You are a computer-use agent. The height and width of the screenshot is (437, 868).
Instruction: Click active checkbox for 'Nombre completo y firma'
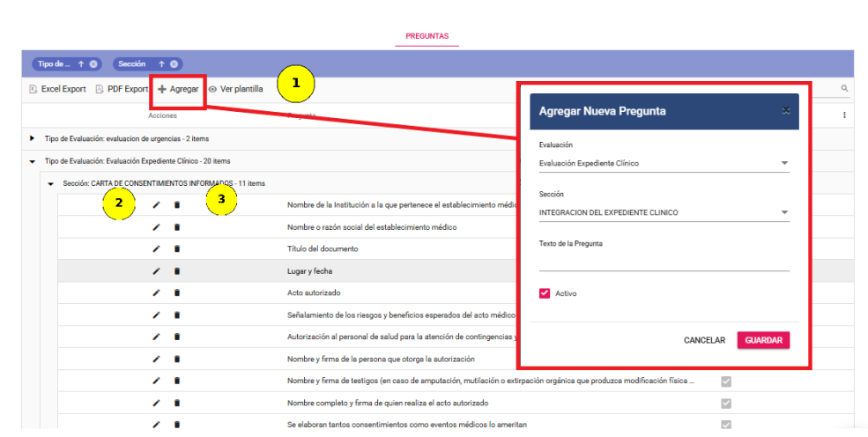click(x=726, y=404)
